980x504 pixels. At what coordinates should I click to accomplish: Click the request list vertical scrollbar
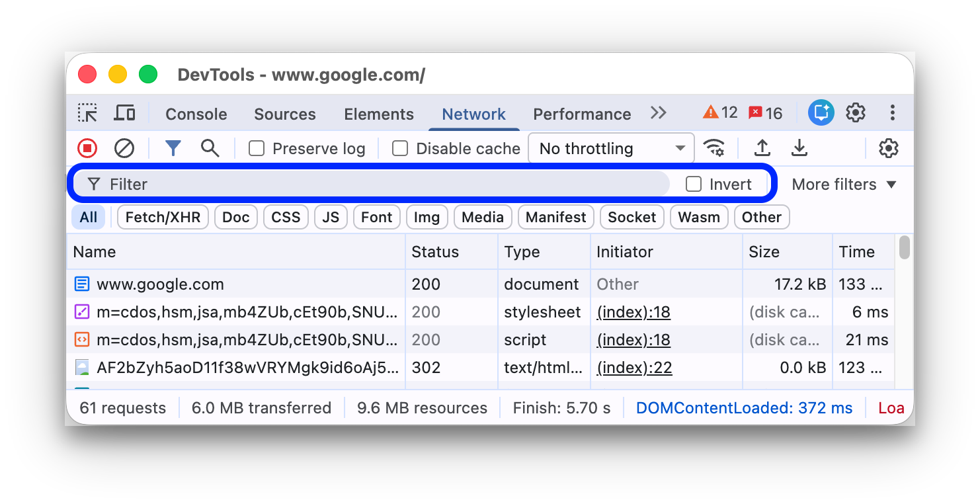(905, 247)
